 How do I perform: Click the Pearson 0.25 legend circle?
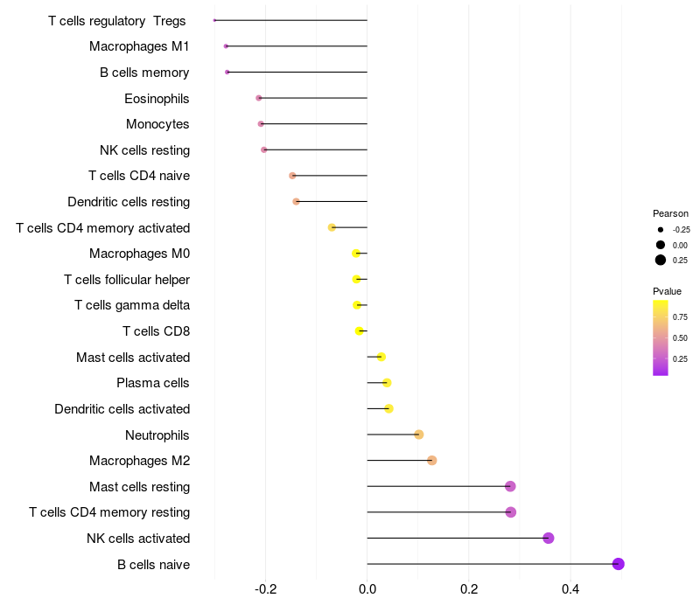pos(661,260)
